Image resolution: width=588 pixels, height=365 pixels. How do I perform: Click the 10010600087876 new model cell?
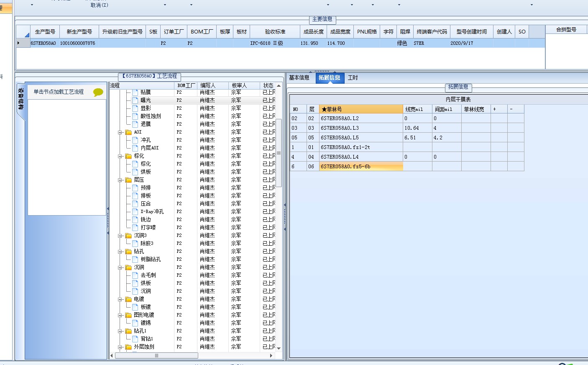(x=79, y=43)
